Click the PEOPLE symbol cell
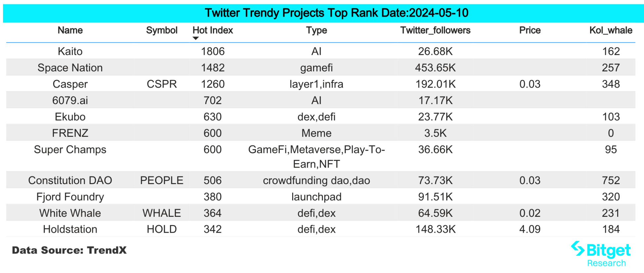This screenshot has width=644, height=273. tap(161, 180)
